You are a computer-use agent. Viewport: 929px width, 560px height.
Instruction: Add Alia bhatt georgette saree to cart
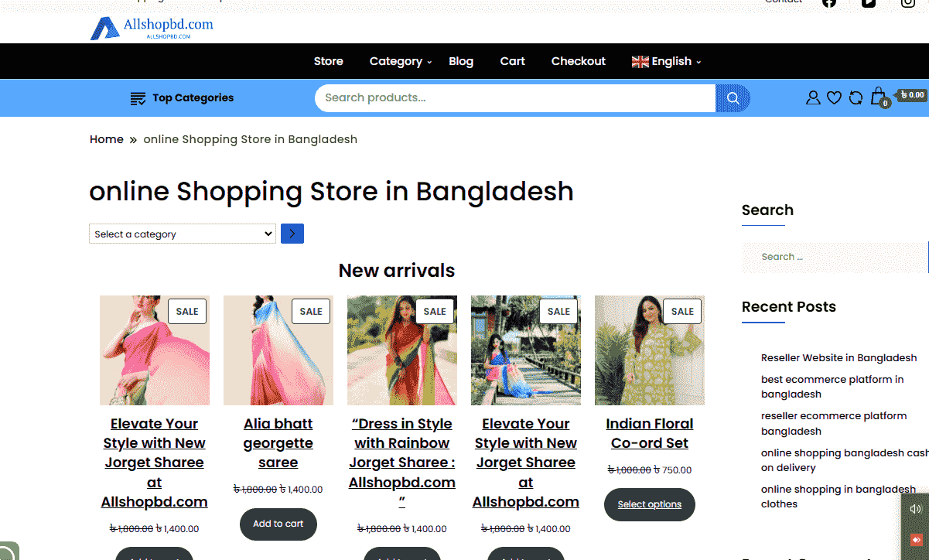(x=278, y=524)
